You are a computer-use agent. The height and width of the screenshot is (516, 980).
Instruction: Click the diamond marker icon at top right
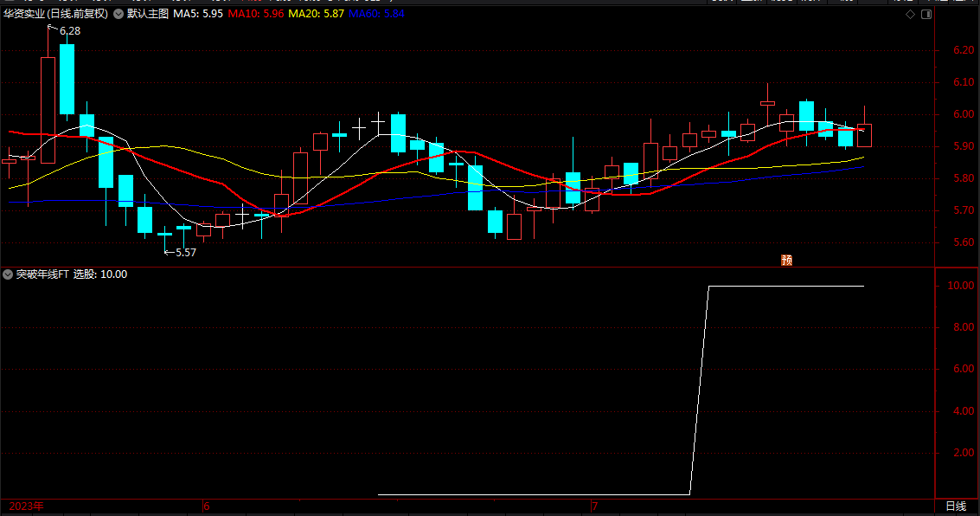click(x=910, y=14)
